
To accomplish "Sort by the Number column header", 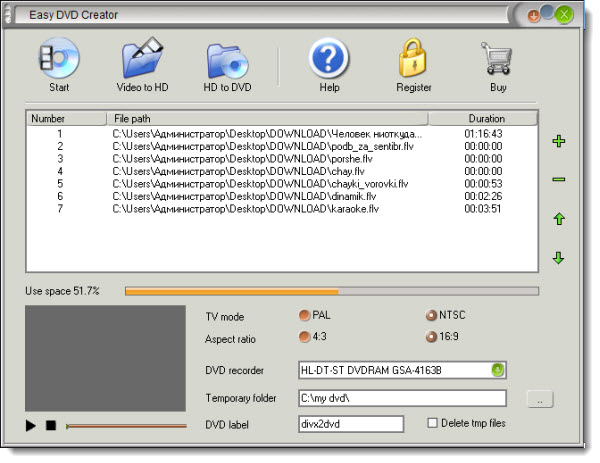I will (x=66, y=119).
